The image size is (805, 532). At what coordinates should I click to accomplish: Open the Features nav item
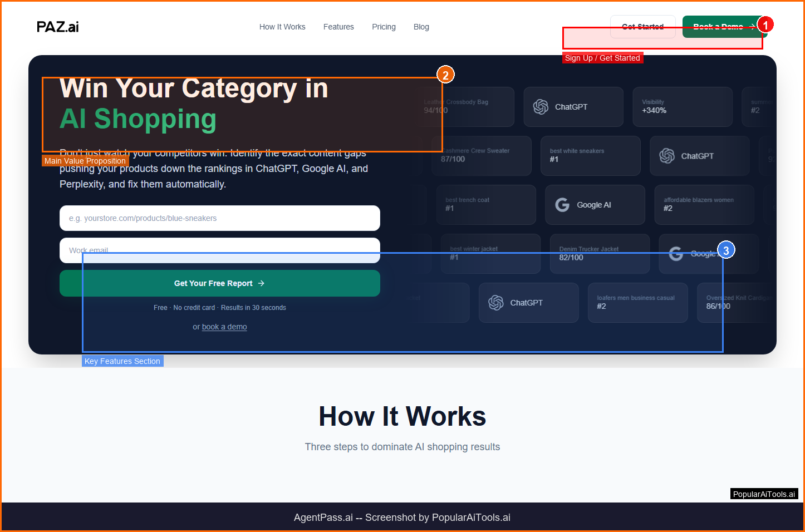(338, 27)
